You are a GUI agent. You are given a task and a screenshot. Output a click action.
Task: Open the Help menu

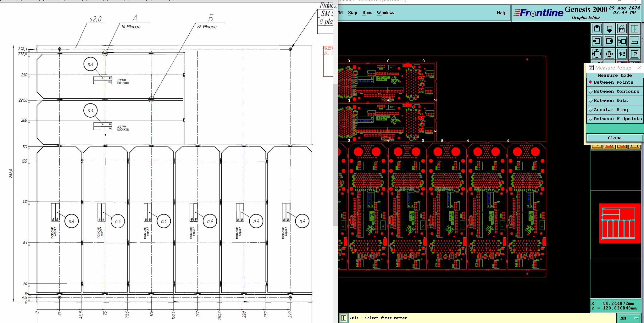[x=502, y=13]
